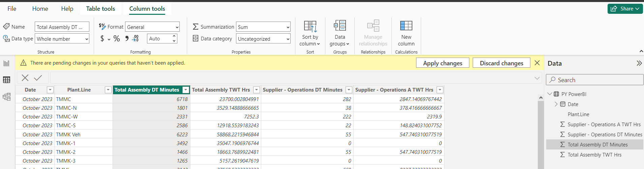The width and height of the screenshot is (644, 169).
Task: Open Data groups icon in ribbon
Action: (x=340, y=26)
